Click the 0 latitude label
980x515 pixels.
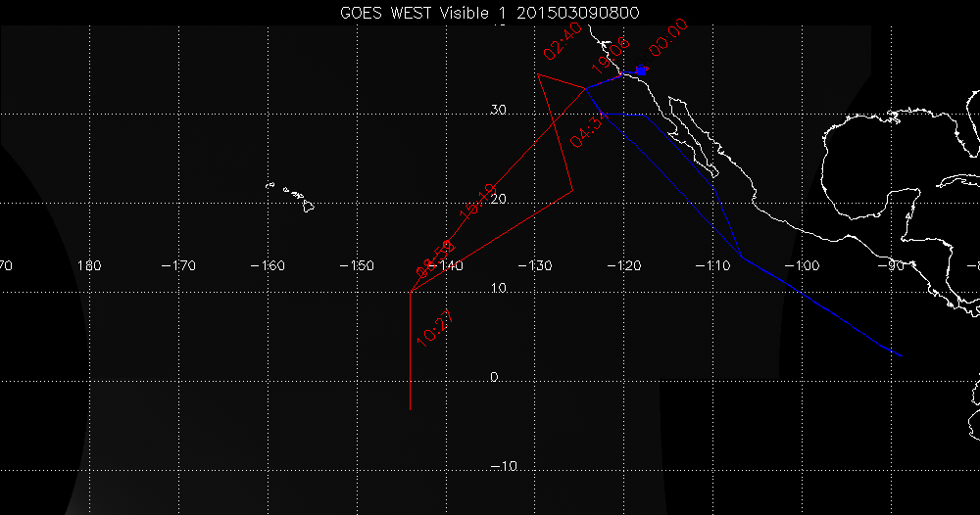click(494, 377)
